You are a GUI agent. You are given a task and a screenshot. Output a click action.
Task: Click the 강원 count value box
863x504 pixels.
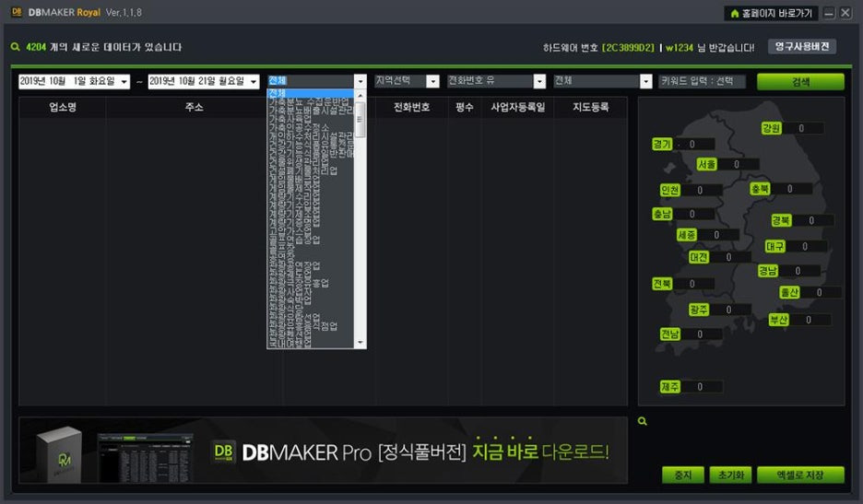804,128
